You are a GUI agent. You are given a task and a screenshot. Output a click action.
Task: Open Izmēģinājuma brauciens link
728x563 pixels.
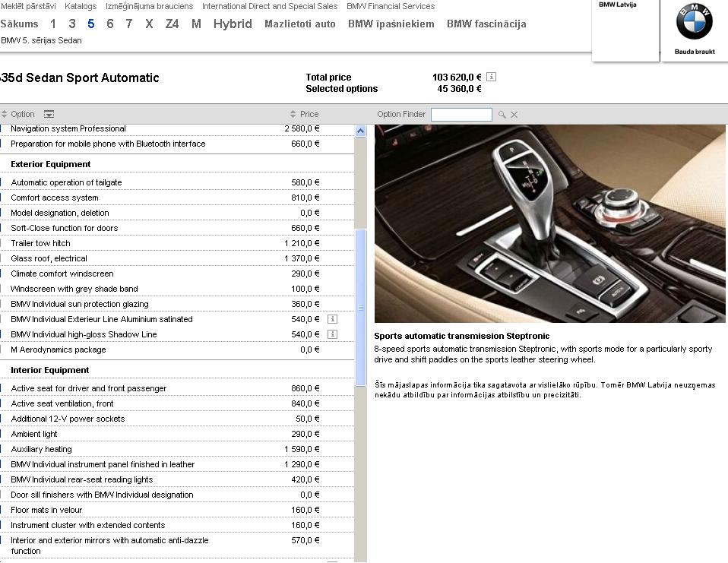(150, 6)
